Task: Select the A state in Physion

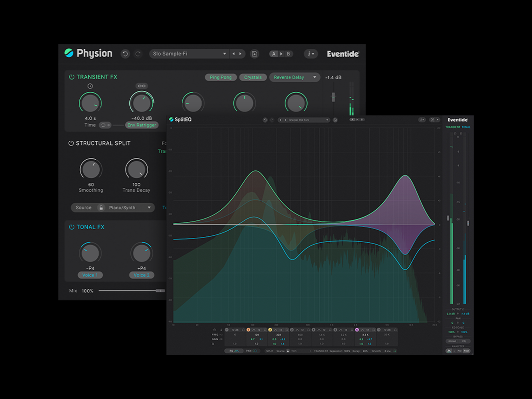Action: (x=274, y=54)
